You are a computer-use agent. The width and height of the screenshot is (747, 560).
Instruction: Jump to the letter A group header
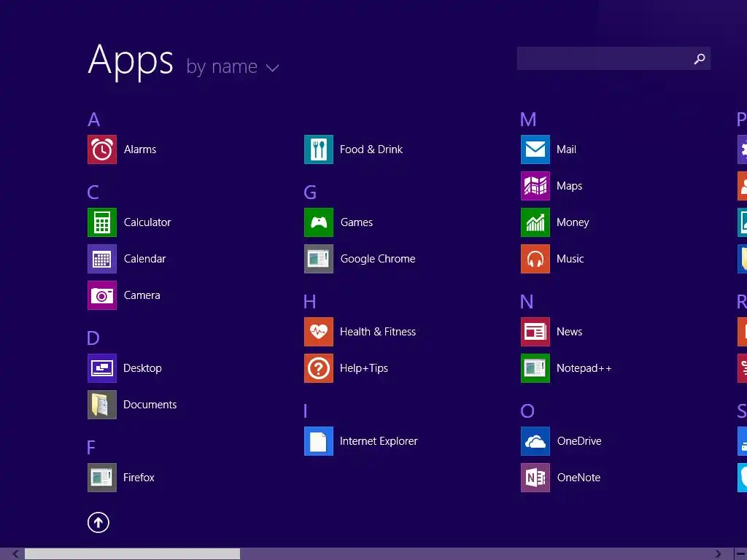point(94,120)
